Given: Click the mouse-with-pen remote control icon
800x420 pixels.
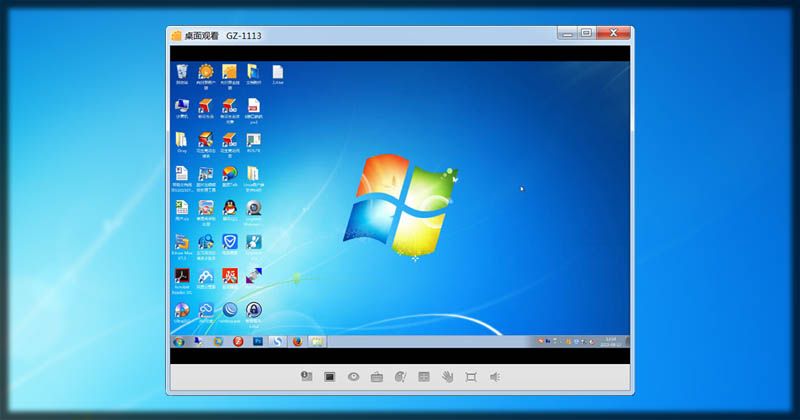Looking at the screenshot, I should coord(401,377).
